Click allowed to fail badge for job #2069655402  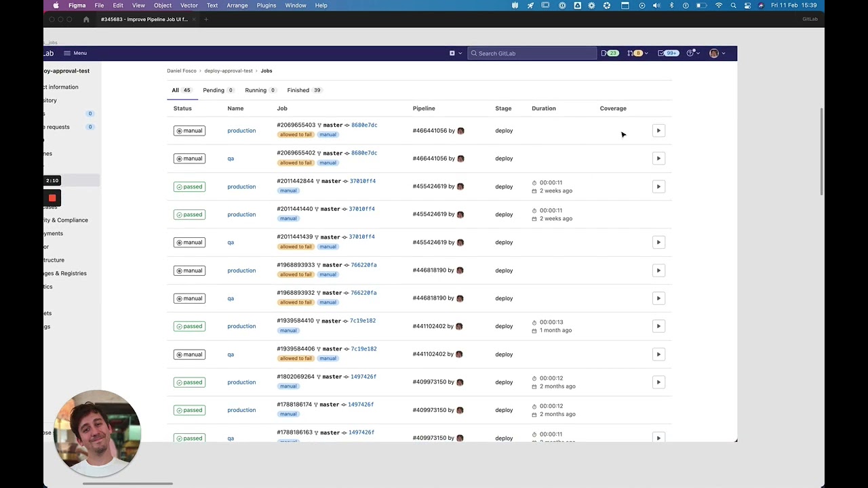pos(296,163)
